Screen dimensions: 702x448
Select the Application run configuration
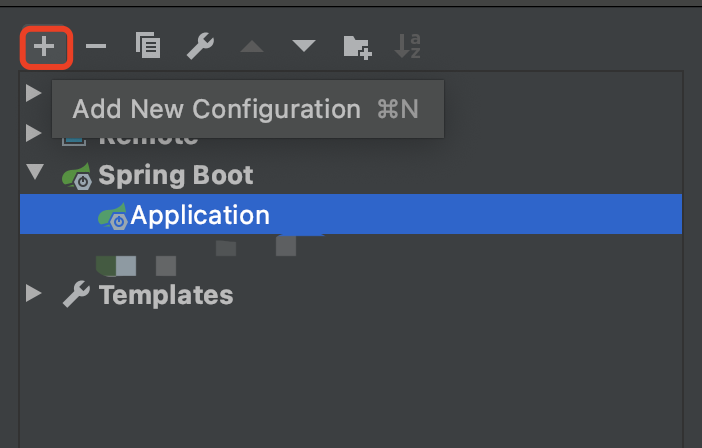pos(351,214)
